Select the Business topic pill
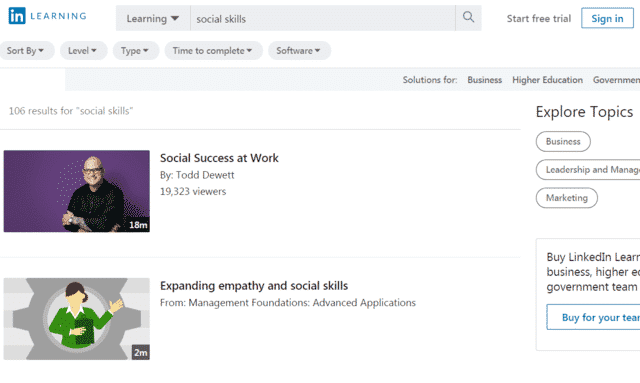 (563, 141)
